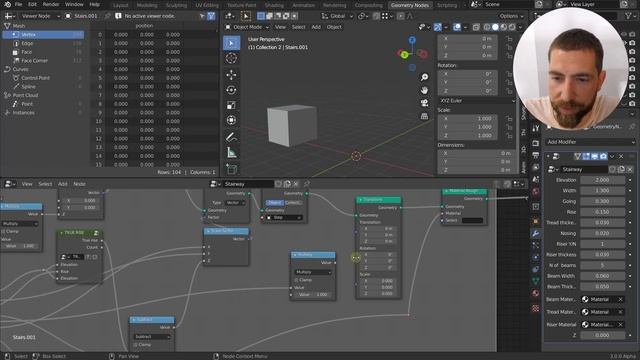Select the Move tool in viewport toolbar
This screenshot has width=640, height=360.
click(231, 75)
